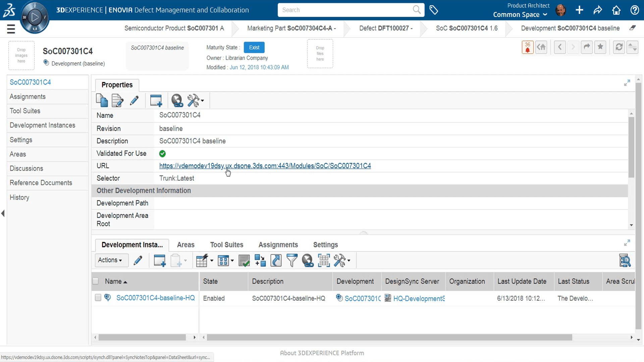Open the grid layout dropdown
This screenshot has height=362, width=644.
coord(226,260)
